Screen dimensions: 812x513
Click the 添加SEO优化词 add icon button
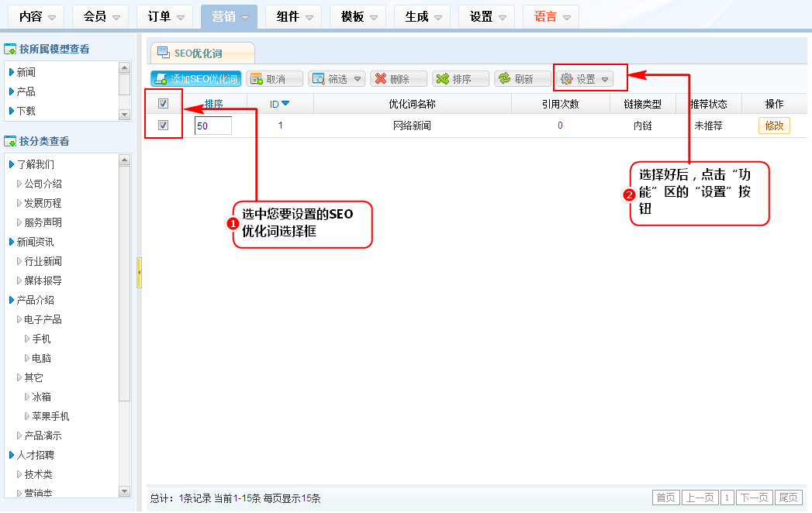click(x=161, y=79)
